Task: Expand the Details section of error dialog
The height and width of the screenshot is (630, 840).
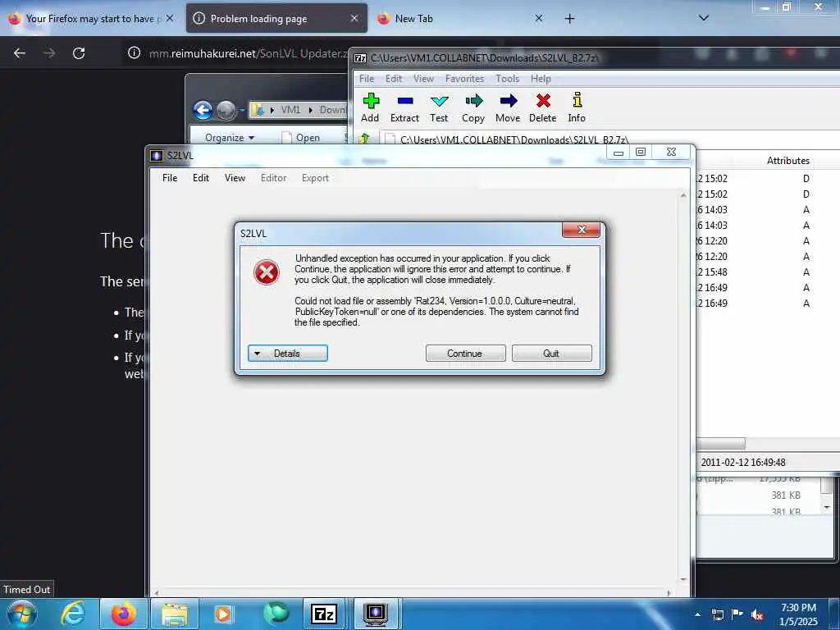Action: 288,354
